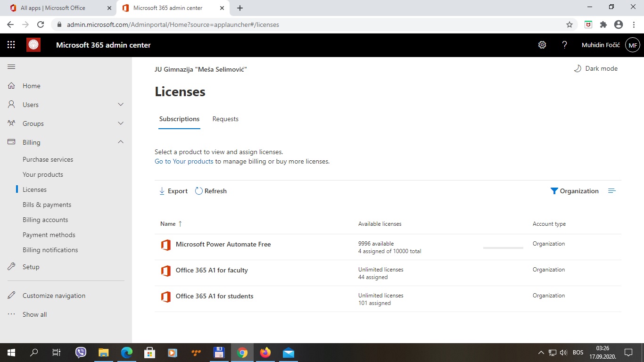Open Payment methods

tap(49, 235)
